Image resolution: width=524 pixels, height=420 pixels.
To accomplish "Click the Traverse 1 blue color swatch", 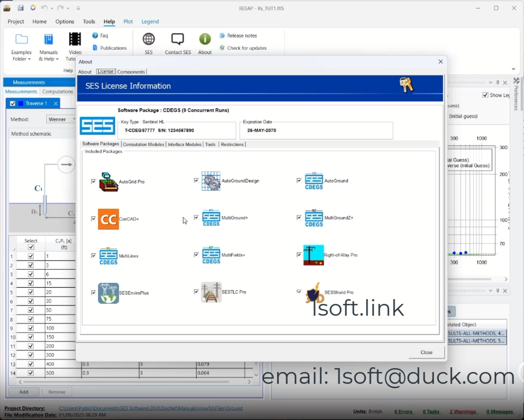I will (21, 103).
